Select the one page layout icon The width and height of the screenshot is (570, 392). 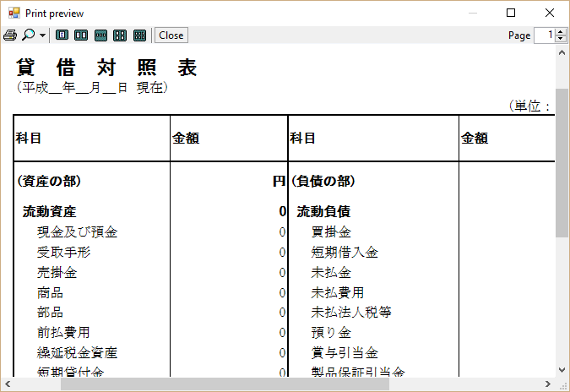click(x=62, y=35)
